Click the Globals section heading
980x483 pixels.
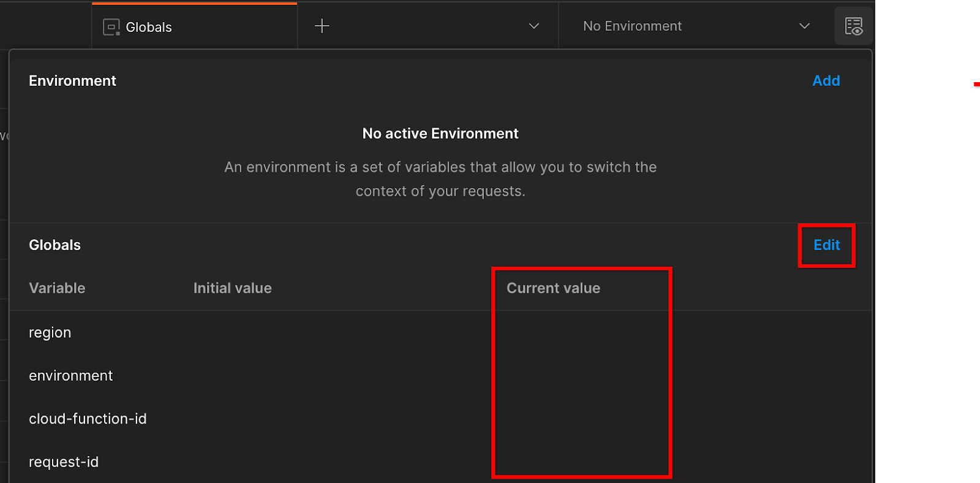point(55,245)
